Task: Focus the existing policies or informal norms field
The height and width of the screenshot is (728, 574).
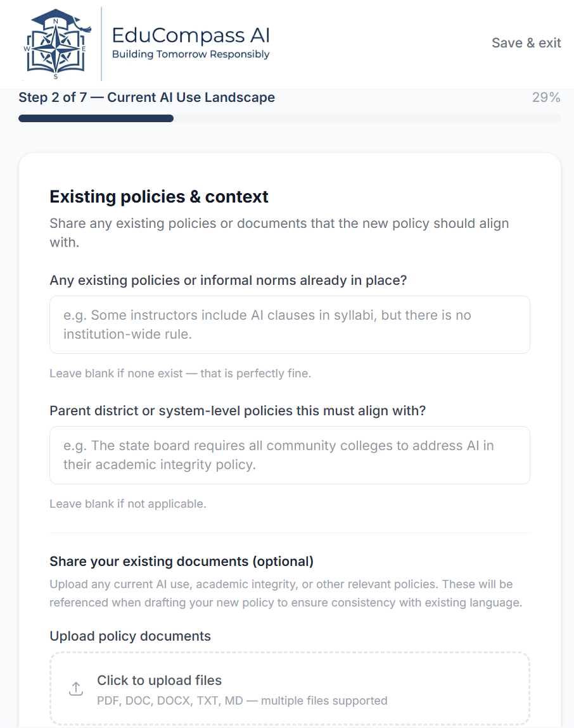Action: point(290,325)
